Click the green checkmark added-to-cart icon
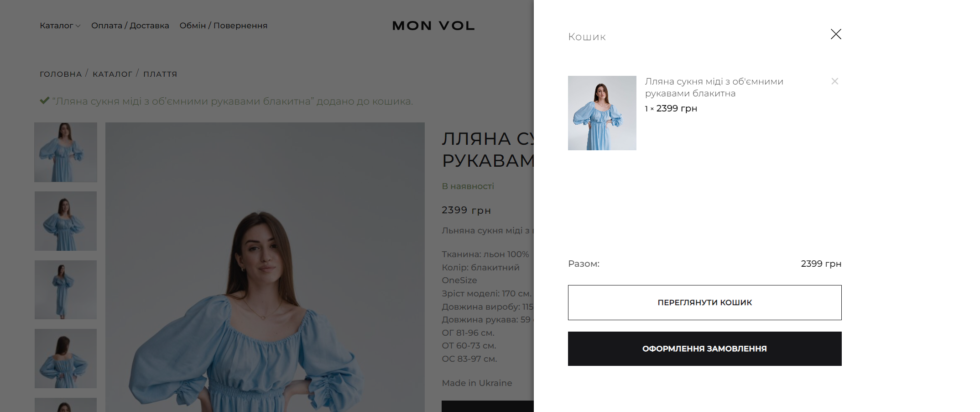This screenshot has width=980, height=412. tap(44, 100)
